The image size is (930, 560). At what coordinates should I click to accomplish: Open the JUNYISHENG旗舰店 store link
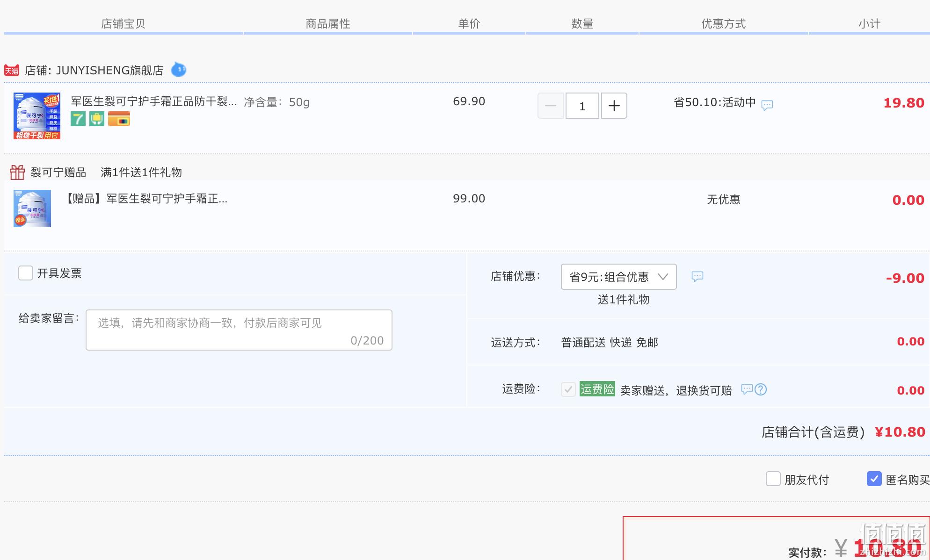tap(110, 71)
